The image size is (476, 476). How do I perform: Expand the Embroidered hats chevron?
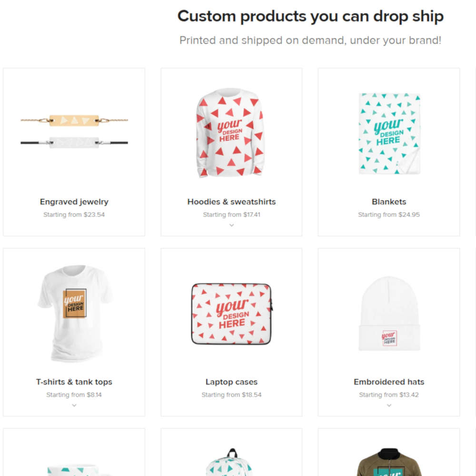[x=389, y=406]
